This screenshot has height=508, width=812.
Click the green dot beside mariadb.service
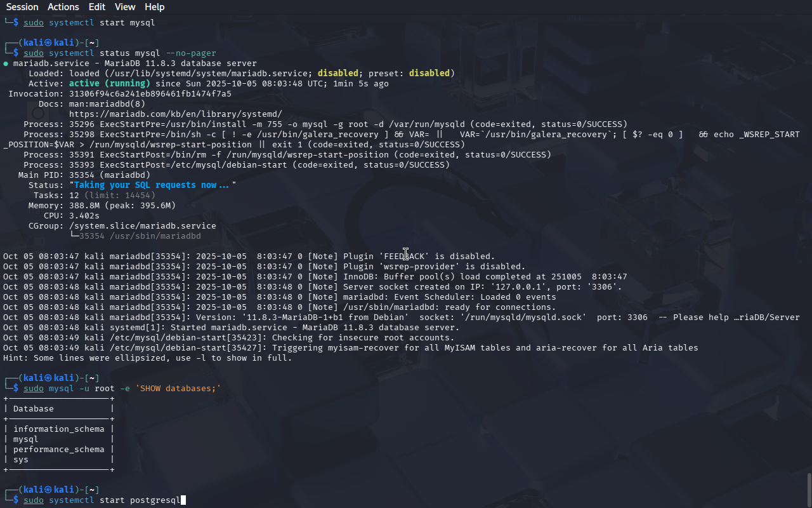pos(6,63)
